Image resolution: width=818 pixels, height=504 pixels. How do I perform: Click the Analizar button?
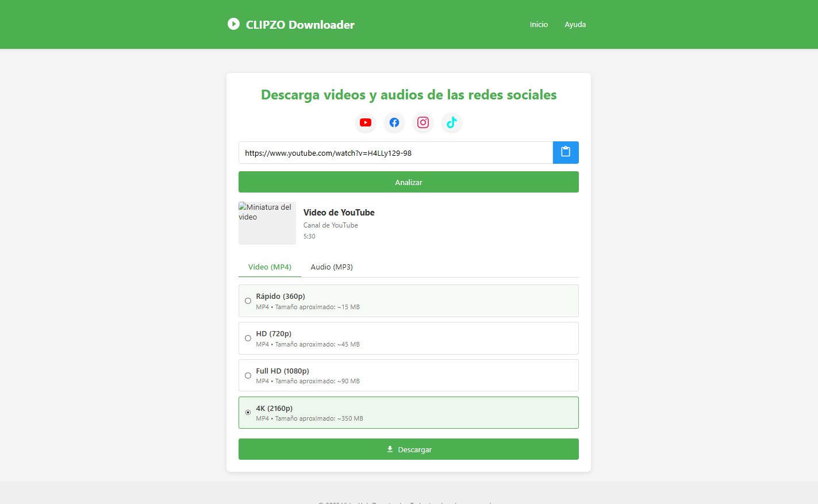[x=408, y=182]
